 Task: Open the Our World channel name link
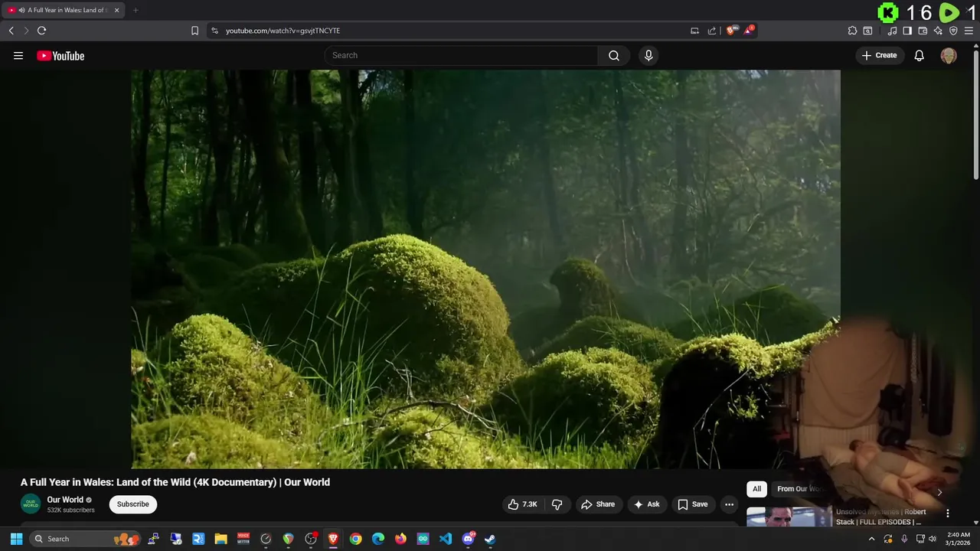[x=65, y=500]
